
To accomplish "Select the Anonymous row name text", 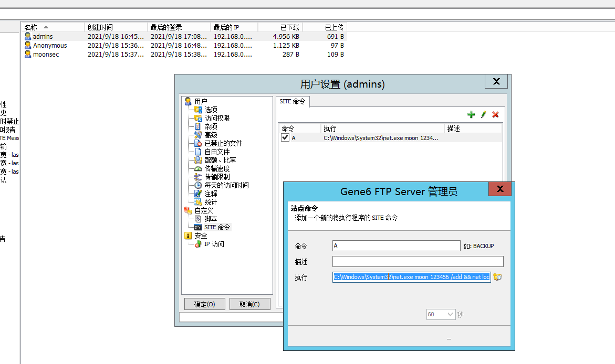I will coord(50,46).
